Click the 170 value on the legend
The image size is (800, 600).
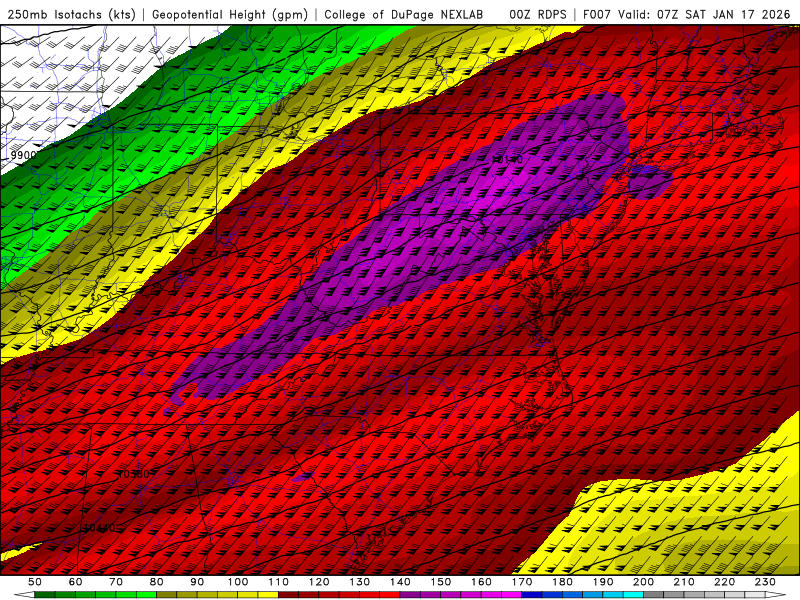point(522,582)
